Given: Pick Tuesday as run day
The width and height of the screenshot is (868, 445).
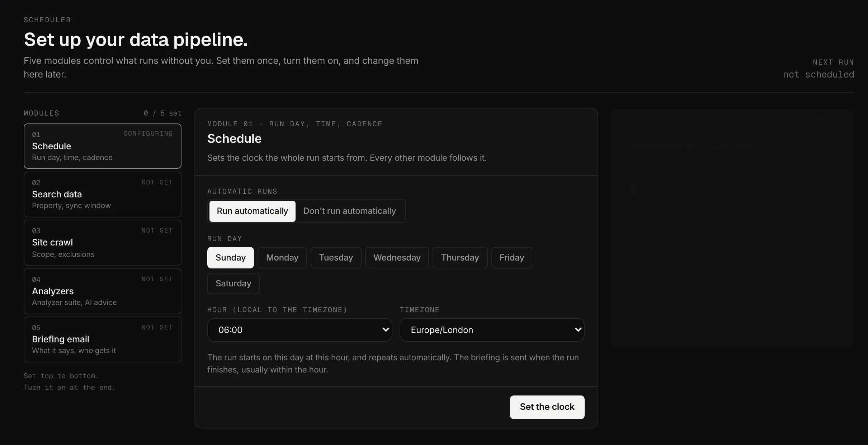Looking at the screenshot, I should tap(336, 258).
